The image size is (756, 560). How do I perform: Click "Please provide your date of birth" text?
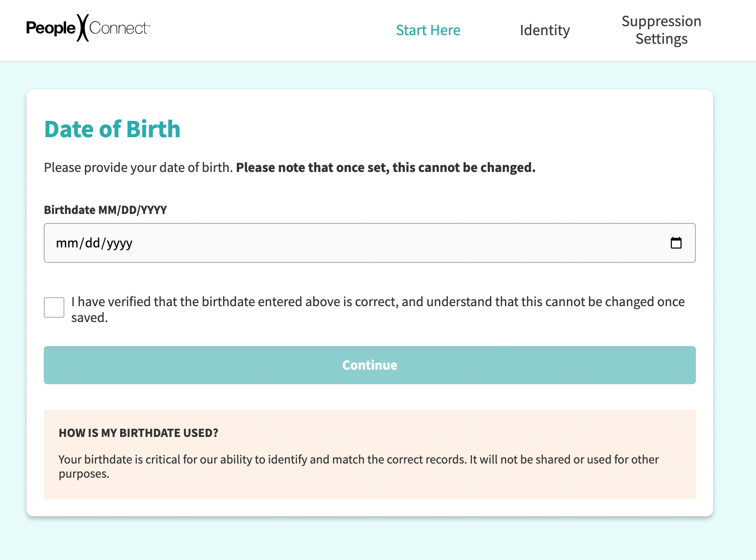138,168
